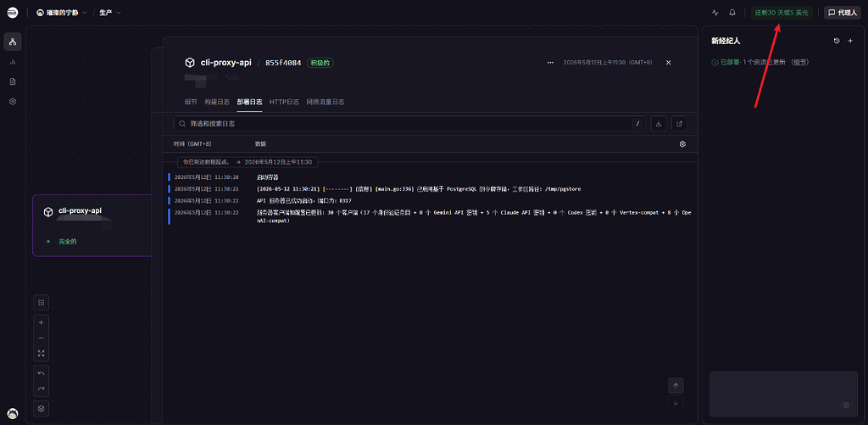
Task: Select the API 服务器已成功启动 log row
Action: [x=428, y=200]
